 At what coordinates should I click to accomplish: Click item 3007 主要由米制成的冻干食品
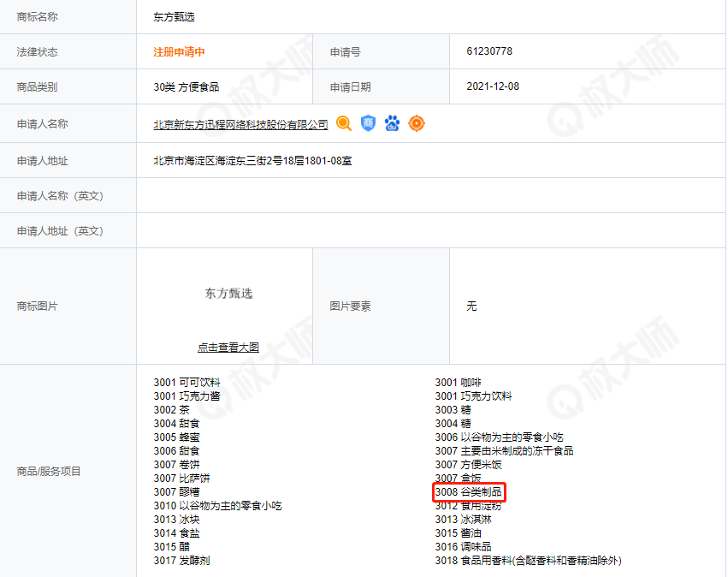504,450
